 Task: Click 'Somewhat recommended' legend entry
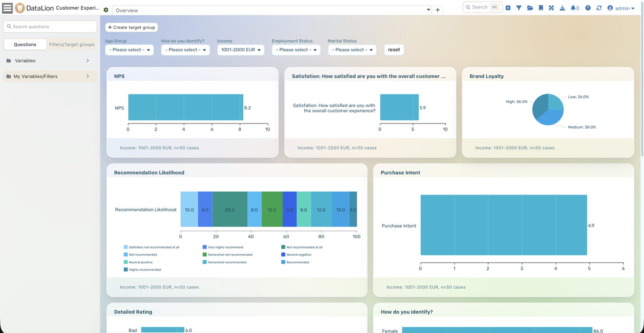click(x=225, y=262)
